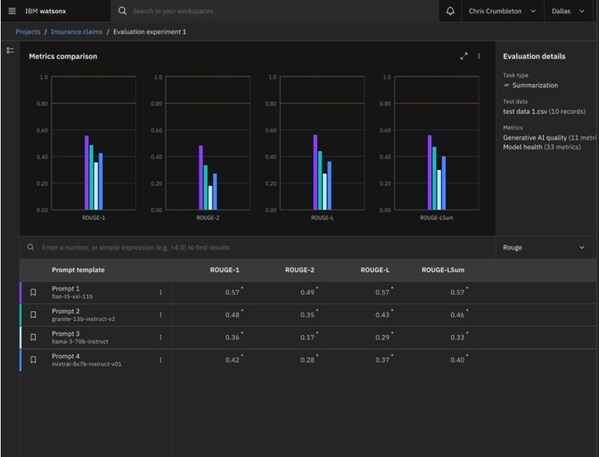Go to Insurance claims breadcrumb link
The image size is (599, 457).
76,32
